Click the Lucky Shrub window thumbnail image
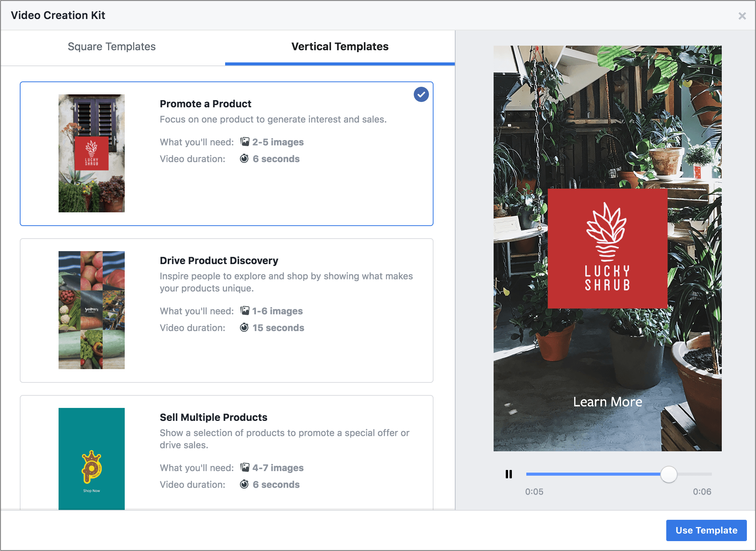The image size is (756, 551). pos(92,153)
